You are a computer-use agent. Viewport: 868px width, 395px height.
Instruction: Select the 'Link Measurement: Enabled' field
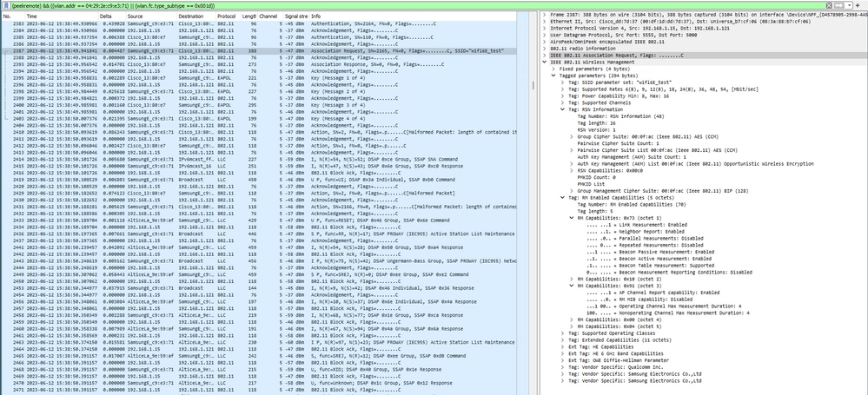637,225
